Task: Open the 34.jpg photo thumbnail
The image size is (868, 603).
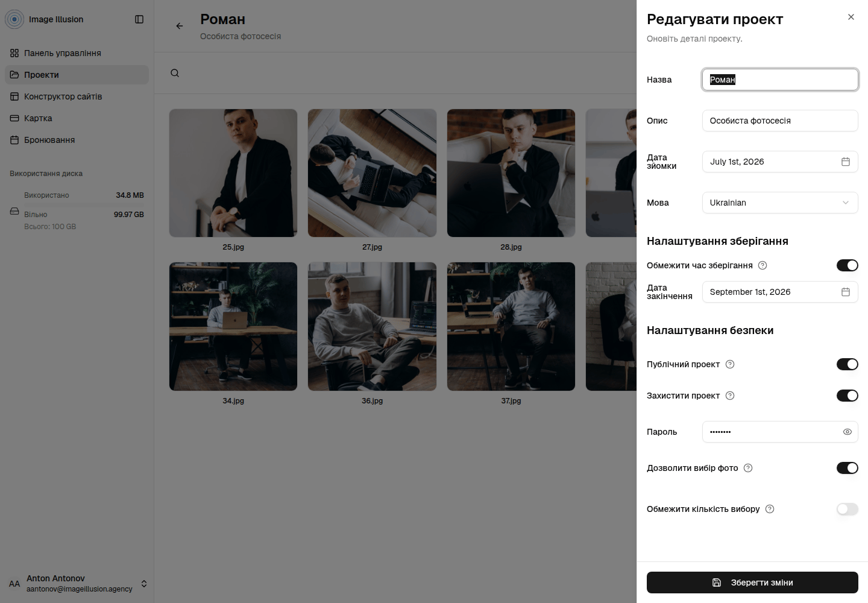Action: coord(233,326)
